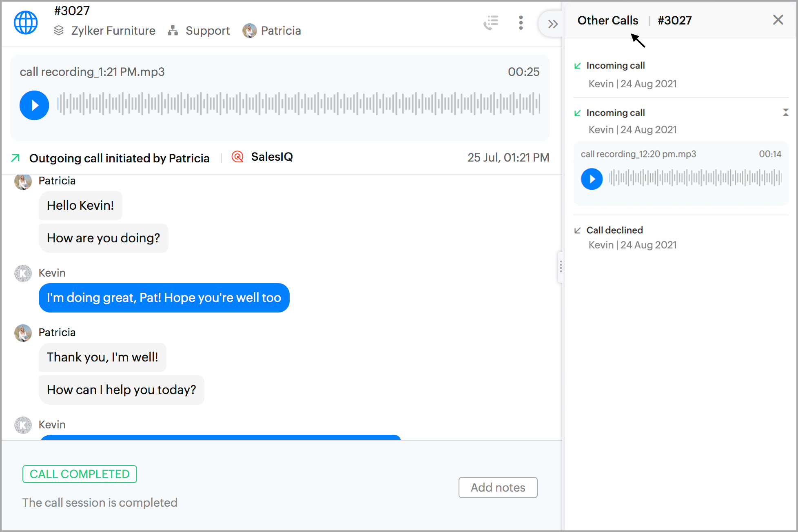Play the call recording_1:21 PM.mp3 audio
Viewport: 798px width, 532px height.
(x=34, y=105)
